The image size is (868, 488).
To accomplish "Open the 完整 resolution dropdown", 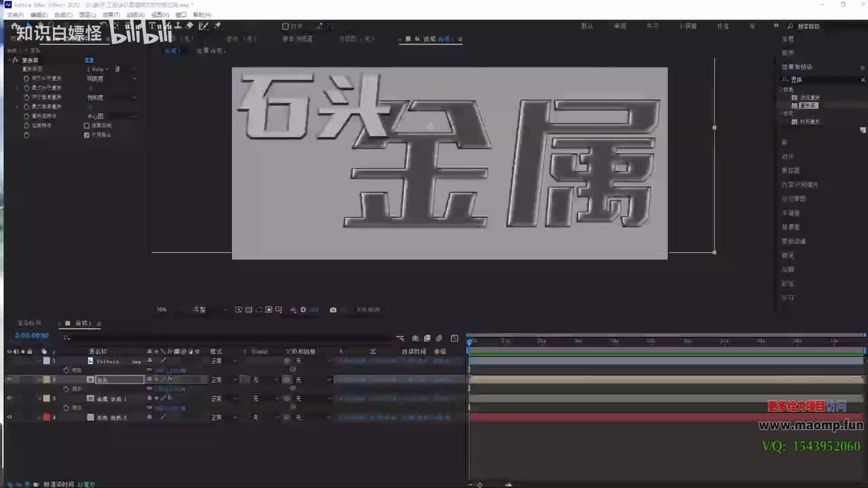I will pyautogui.click(x=209, y=310).
